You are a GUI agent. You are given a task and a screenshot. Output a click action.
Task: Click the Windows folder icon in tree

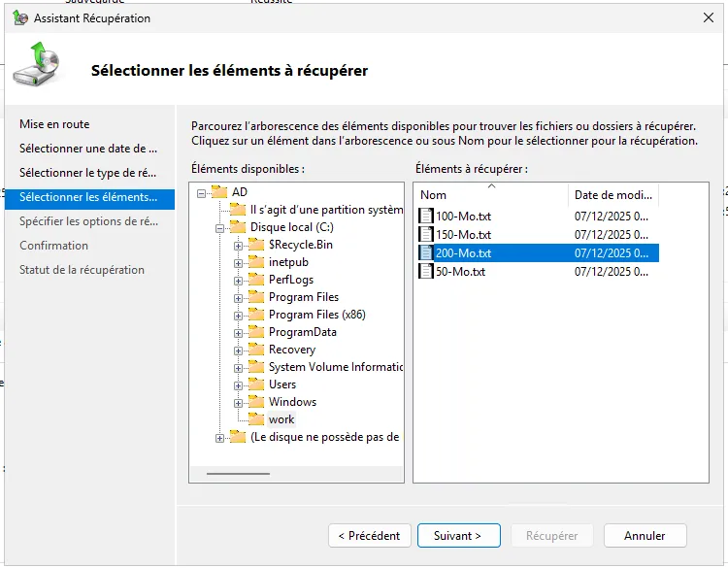point(255,402)
